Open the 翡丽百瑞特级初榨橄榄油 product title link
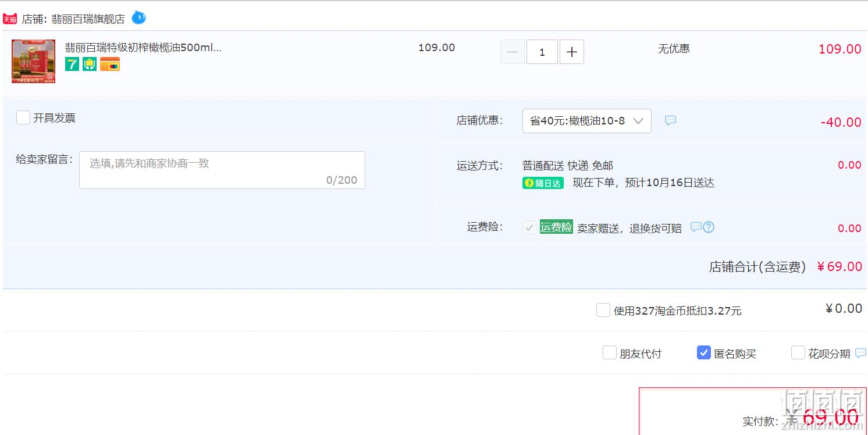868x435 pixels. (143, 48)
